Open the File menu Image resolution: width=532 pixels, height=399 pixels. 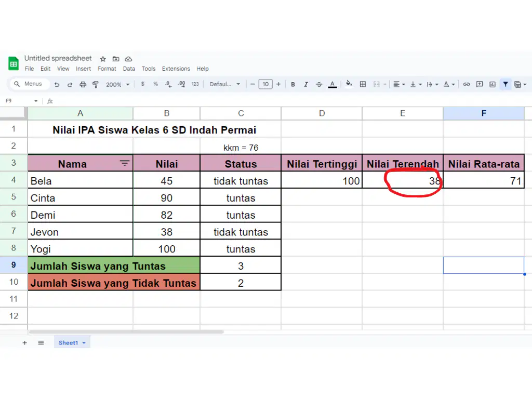tap(30, 69)
